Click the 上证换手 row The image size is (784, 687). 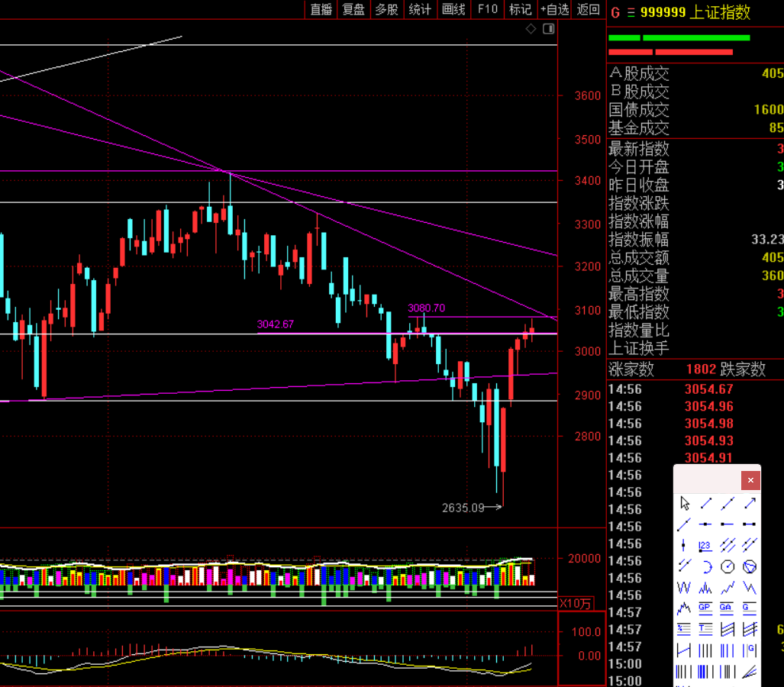696,348
